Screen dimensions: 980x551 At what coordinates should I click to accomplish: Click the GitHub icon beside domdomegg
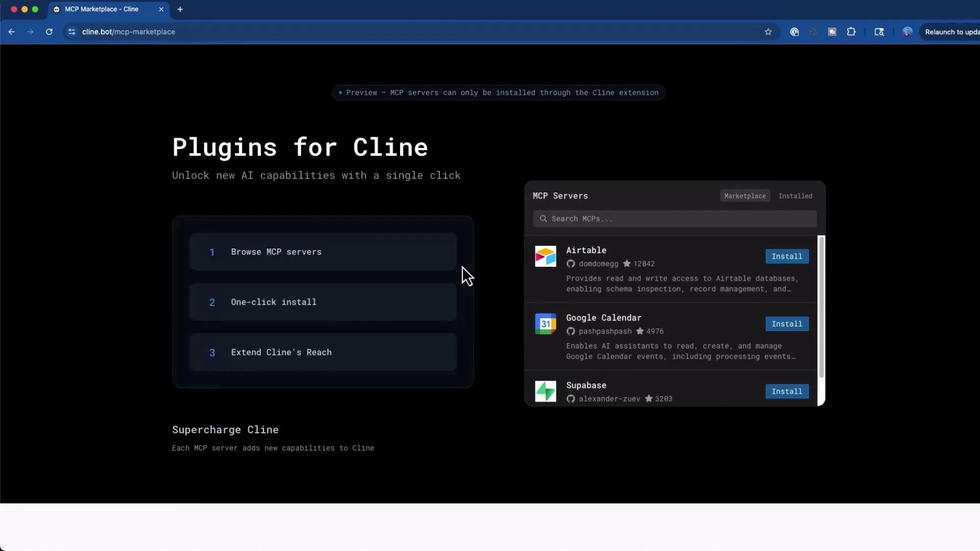[x=570, y=264]
